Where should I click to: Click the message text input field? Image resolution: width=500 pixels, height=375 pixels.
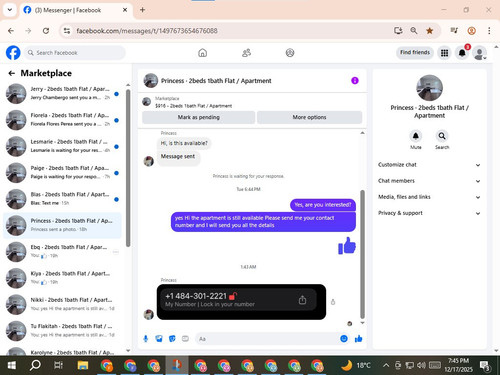267,339
